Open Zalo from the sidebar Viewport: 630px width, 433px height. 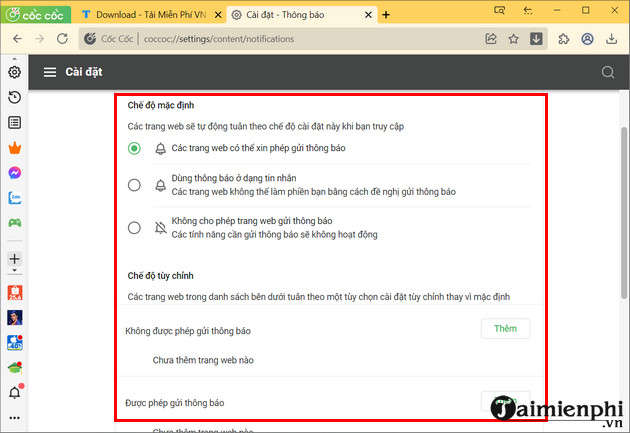coord(14,198)
